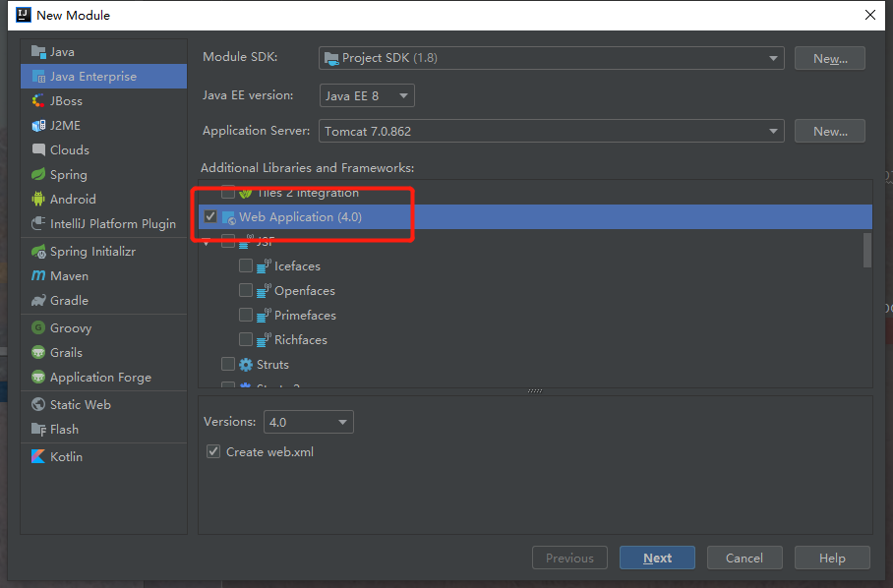Screen dimensions: 893x588
Task: Click New... button beside Module SDK
Action: pyautogui.click(x=830, y=58)
